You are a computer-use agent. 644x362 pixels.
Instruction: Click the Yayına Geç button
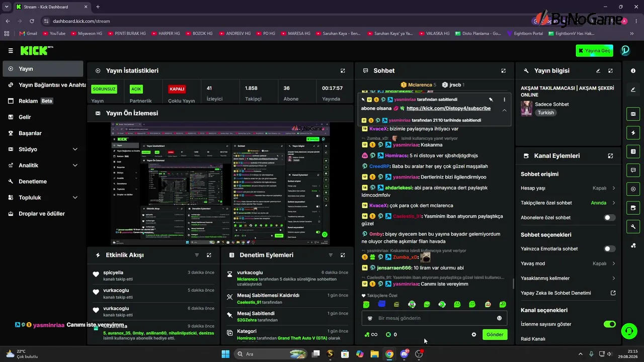595,51
